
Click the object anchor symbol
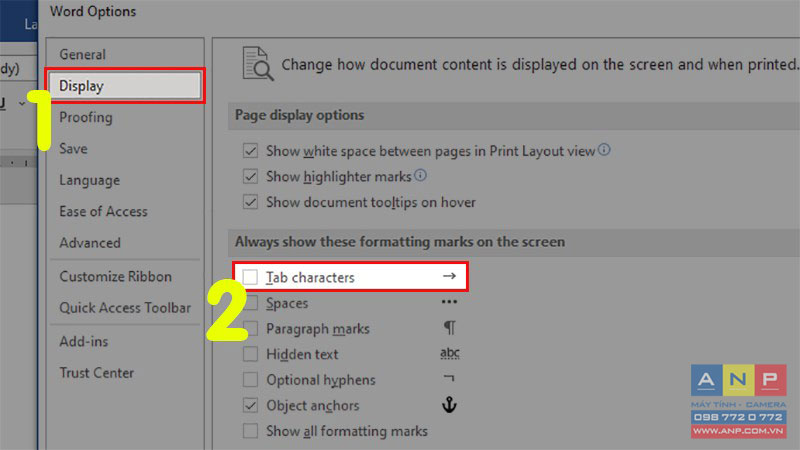pyautogui.click(x=449, y=405)
